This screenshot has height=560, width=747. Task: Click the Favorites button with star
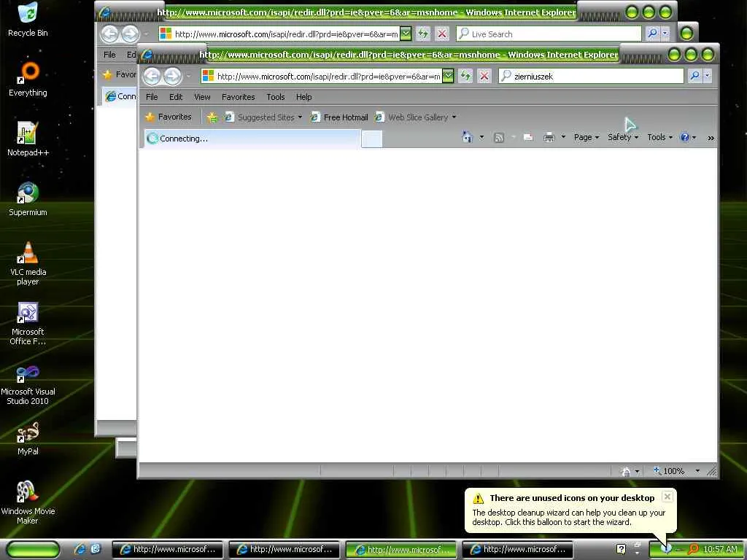coord(169,117)
